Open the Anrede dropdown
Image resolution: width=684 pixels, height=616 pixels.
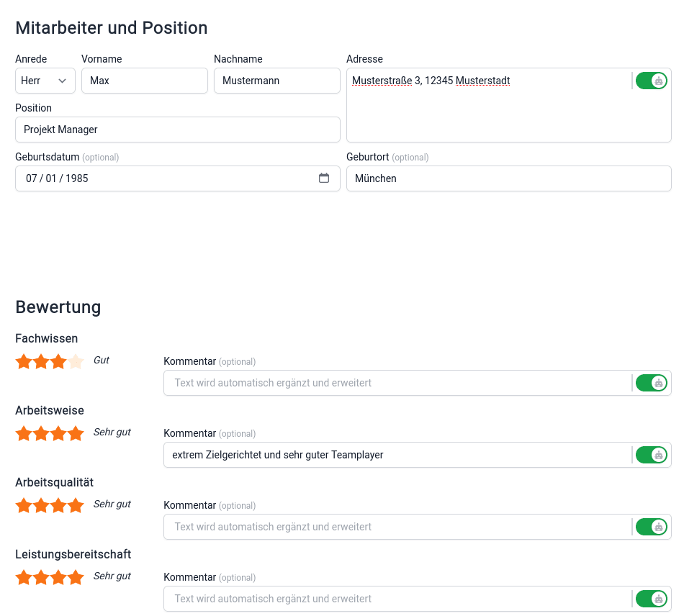tap(45, 81)
